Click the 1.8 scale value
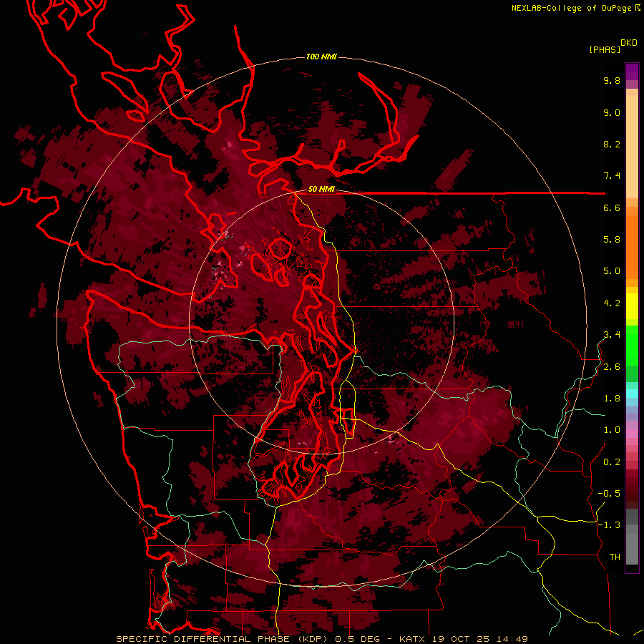 click(x=612, y=399)
